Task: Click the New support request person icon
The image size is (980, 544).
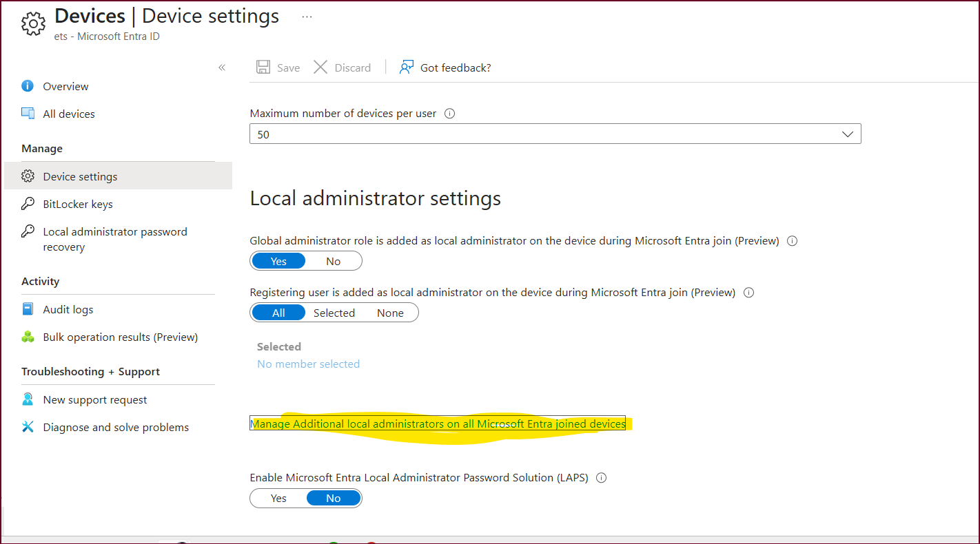Action: click(x=28, y=399)
